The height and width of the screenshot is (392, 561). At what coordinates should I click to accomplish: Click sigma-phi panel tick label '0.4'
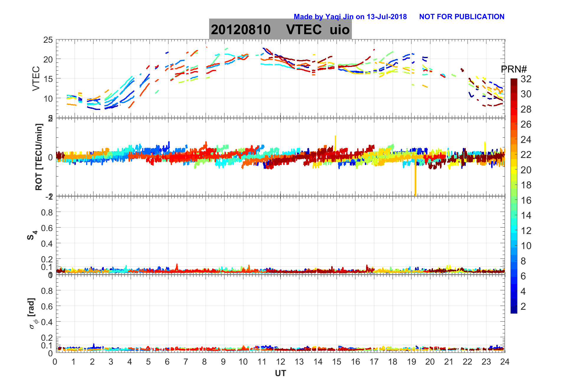click(47, 322)
